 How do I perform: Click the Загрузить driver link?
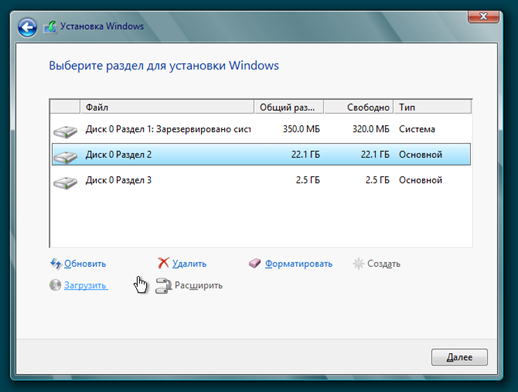pyautogui.click(x=86, y=286)
